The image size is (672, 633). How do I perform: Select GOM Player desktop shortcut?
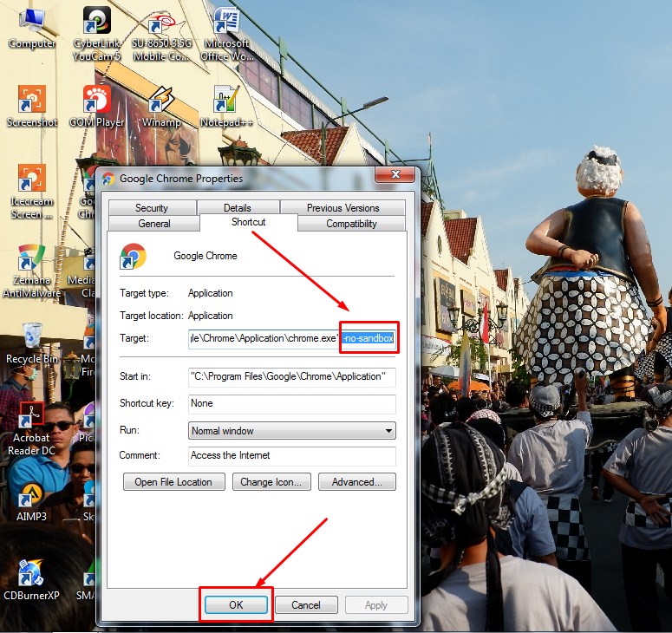(97, 106)
